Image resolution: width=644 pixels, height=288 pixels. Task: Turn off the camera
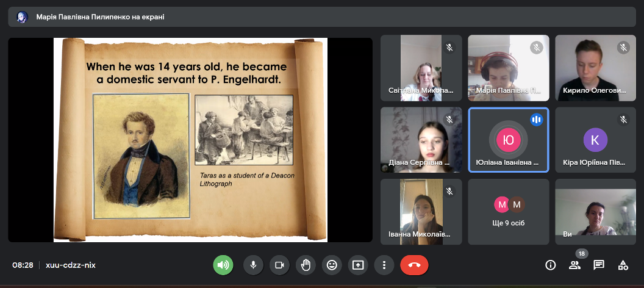click(280, 265)
